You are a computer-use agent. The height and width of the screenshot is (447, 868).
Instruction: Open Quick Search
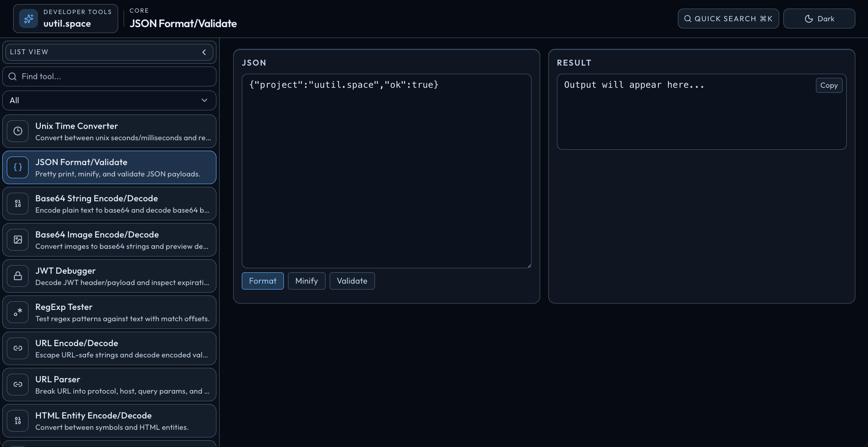point(728,19)
